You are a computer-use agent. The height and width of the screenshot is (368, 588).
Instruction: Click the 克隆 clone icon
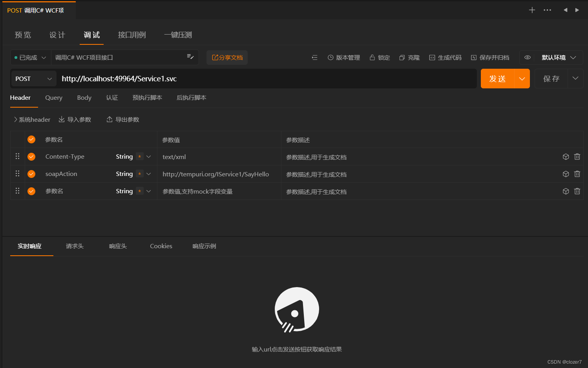401,57
